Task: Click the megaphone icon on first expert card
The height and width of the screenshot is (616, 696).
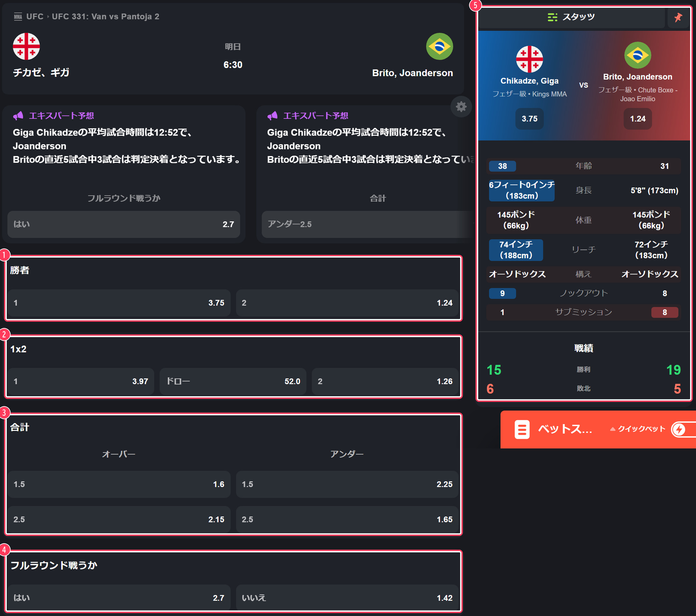Action: pos(18,116)
